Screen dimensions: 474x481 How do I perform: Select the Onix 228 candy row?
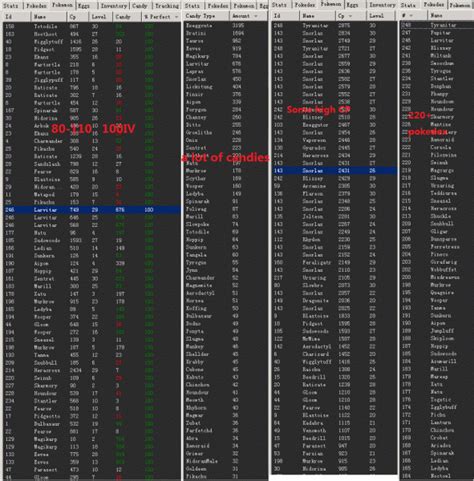coord(226,140)
